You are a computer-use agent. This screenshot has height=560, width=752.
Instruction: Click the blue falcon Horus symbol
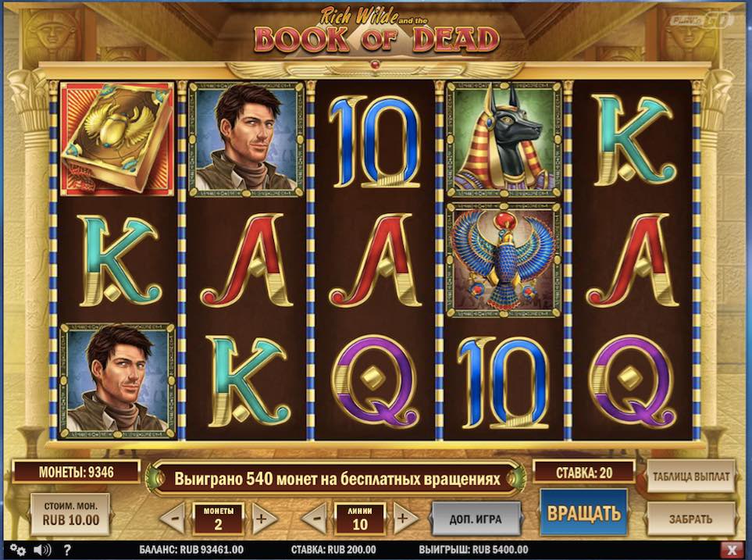point(504,259)
